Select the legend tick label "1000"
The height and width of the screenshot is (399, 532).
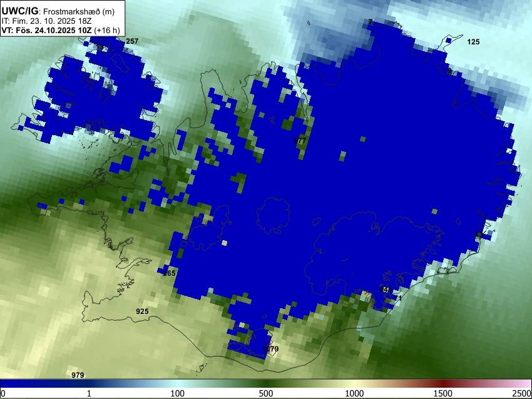click(x=354, y=393)
